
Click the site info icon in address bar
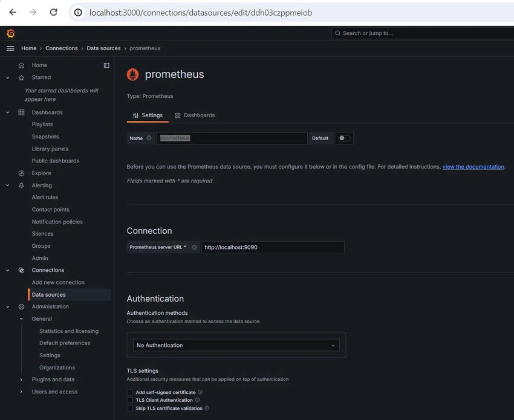[78, 13]
